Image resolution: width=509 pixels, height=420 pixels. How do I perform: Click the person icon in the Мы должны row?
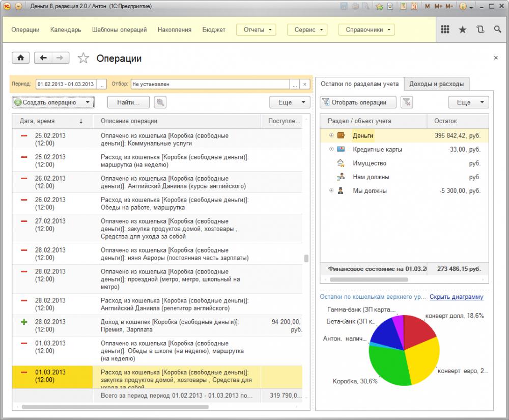pyautogui.click(x=341, y=190)
